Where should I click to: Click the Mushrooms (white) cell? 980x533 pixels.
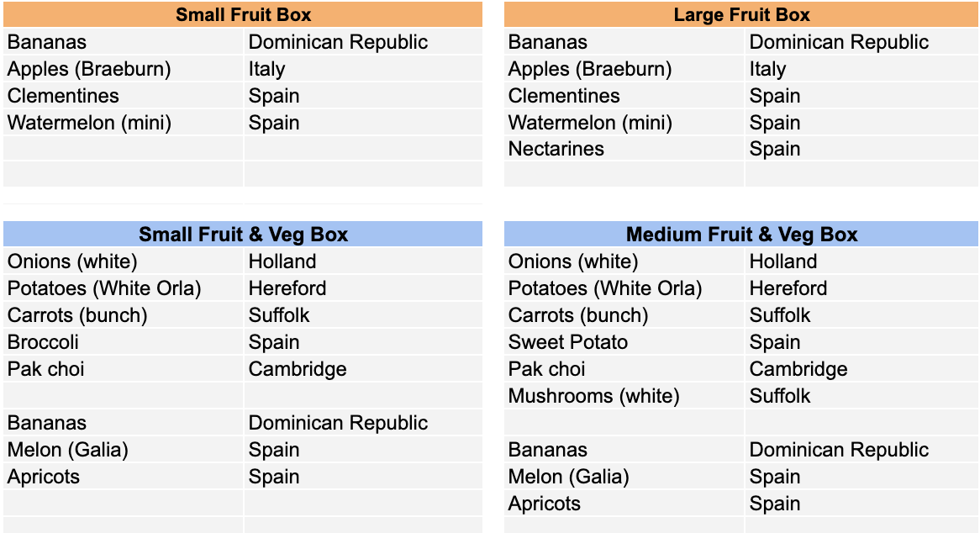coord(624,395)
